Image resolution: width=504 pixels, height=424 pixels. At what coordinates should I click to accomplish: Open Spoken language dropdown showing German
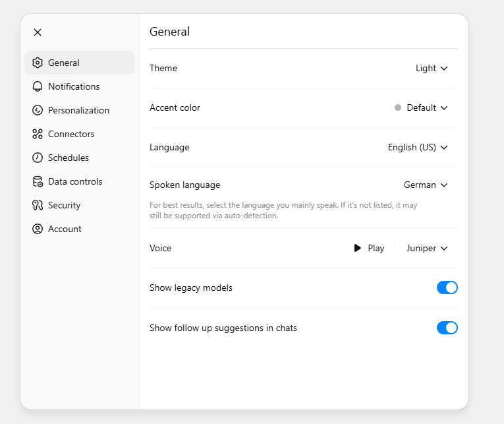click(x=426, y=185)
